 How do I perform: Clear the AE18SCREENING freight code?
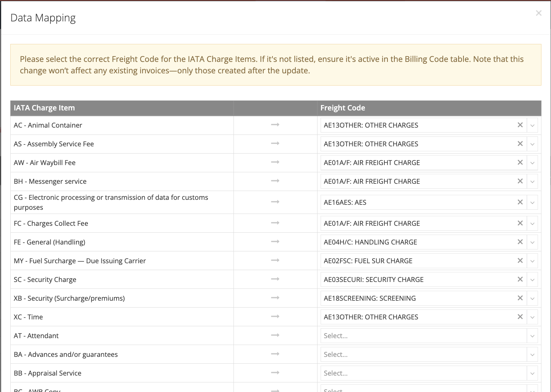520,298
